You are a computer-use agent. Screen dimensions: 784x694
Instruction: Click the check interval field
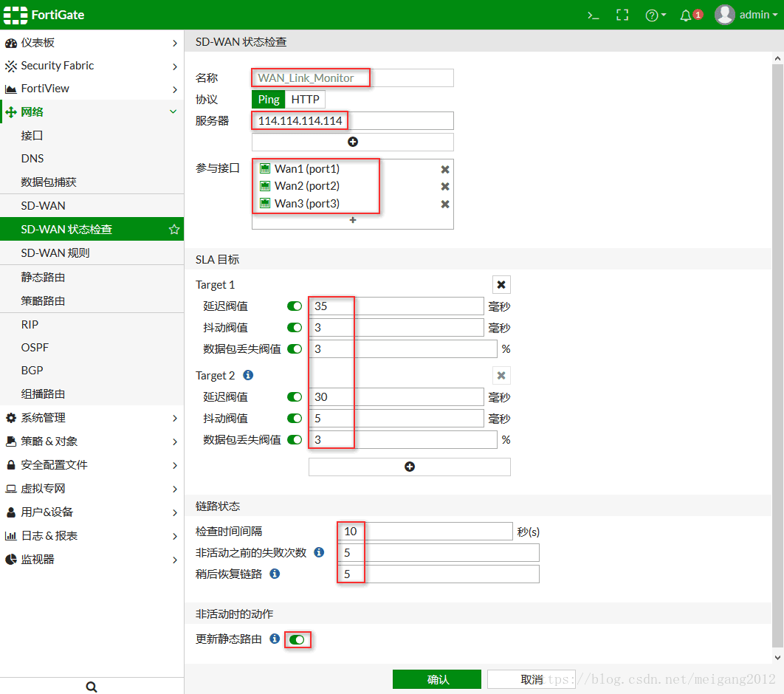425,531
